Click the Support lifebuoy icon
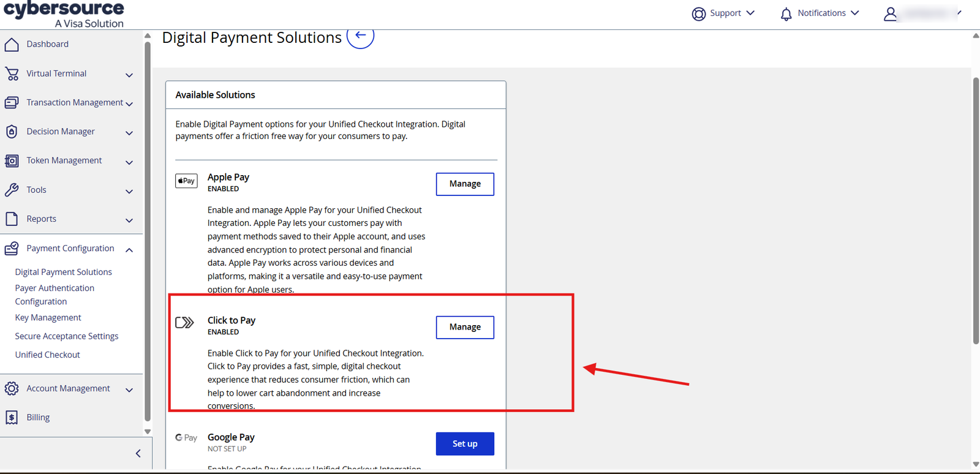 (699, 13)
